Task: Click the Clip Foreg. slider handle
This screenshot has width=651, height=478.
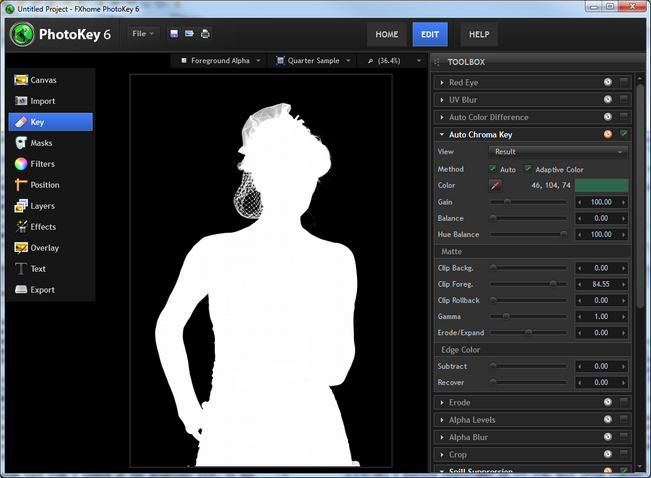Action: click(x=553, y=284)
